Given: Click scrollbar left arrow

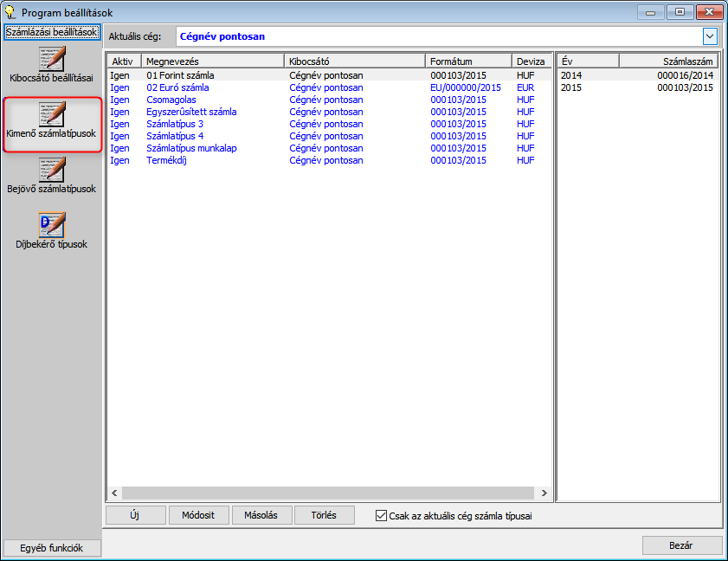Looking at the screenshot, I should click(x=114, y=493).
